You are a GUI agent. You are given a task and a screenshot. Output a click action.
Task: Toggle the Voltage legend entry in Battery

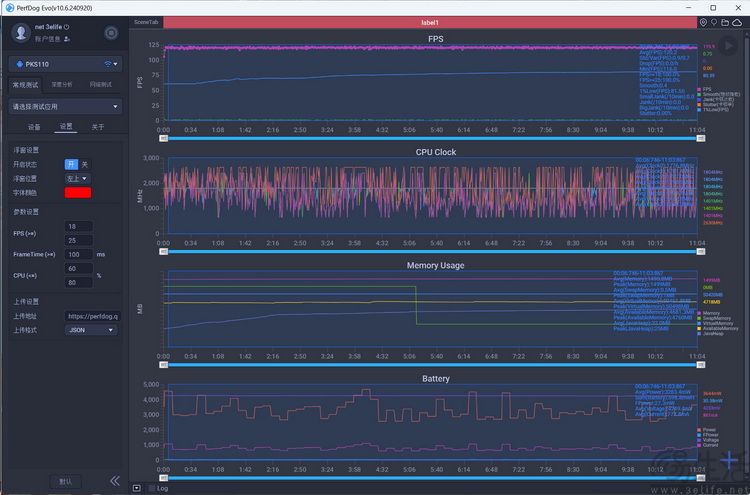708,440
